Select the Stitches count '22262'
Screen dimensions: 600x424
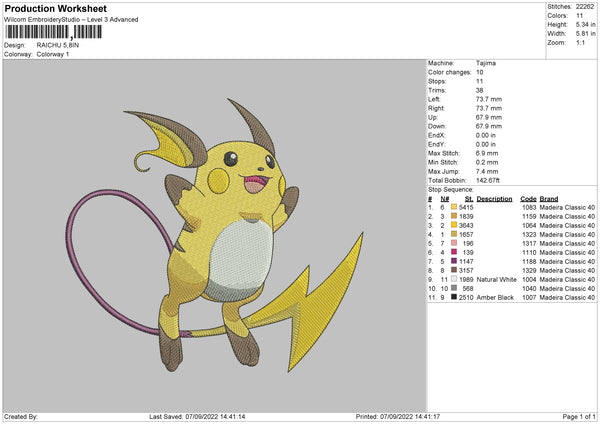[585, 7]
